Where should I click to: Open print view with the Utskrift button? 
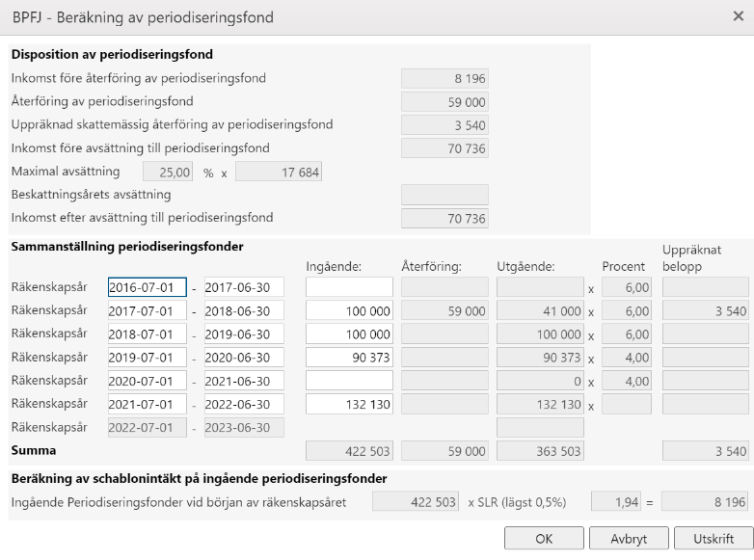714,539
